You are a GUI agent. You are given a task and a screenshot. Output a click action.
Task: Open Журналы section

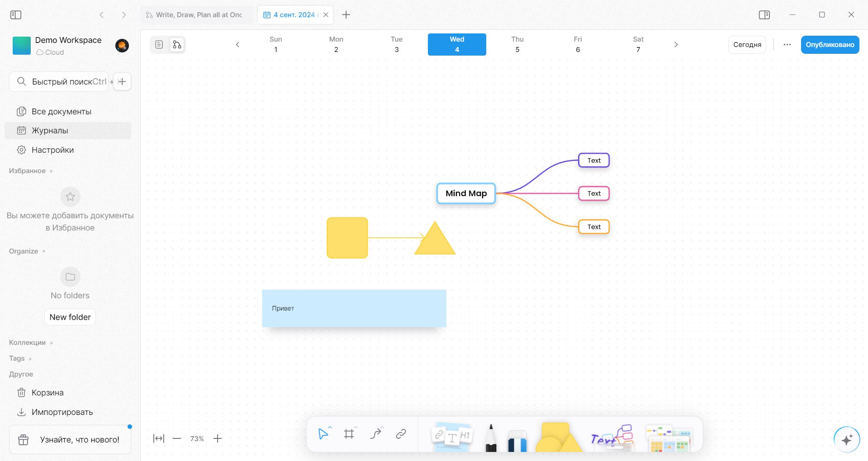68,131
